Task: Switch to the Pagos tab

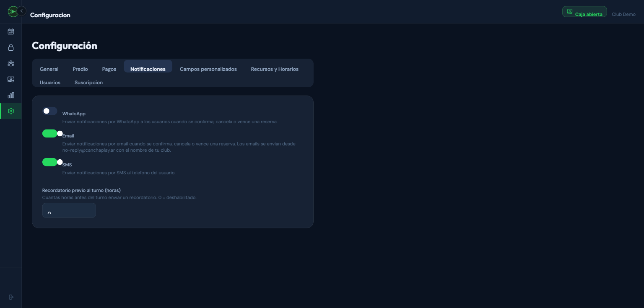Action: point(109,69)
